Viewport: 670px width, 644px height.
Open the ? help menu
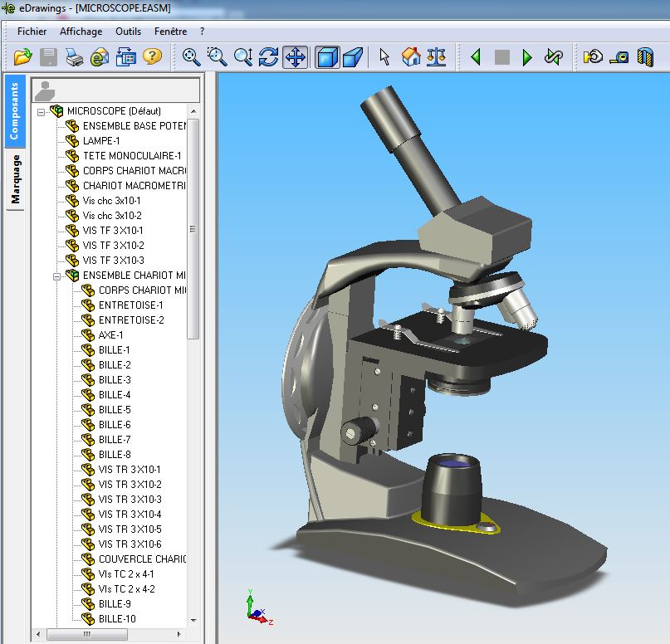coord(202,32)
